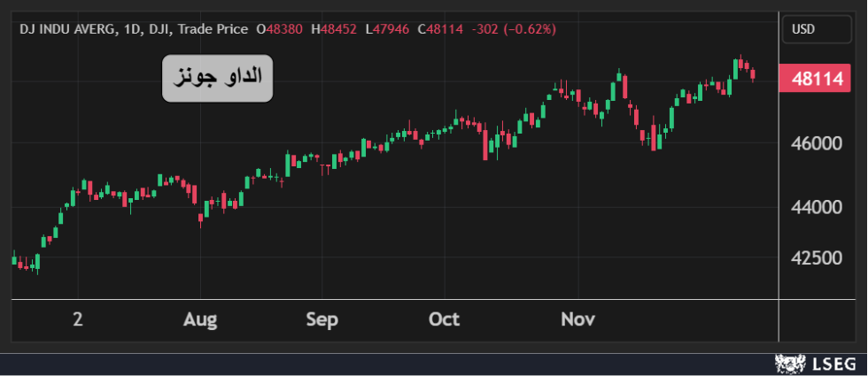Click the "2" date label on time axis
868x376 pixels.
tap(78, 319)
